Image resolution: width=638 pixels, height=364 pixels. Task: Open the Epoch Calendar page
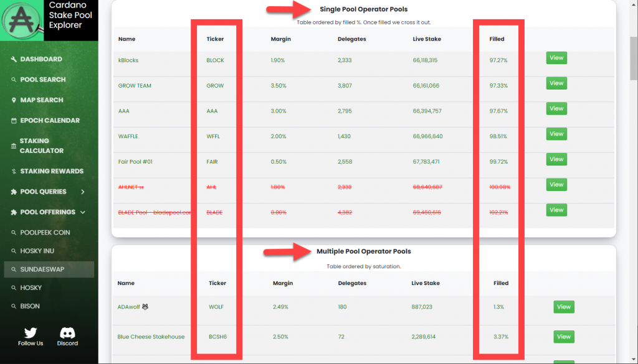tap(49, 121)
